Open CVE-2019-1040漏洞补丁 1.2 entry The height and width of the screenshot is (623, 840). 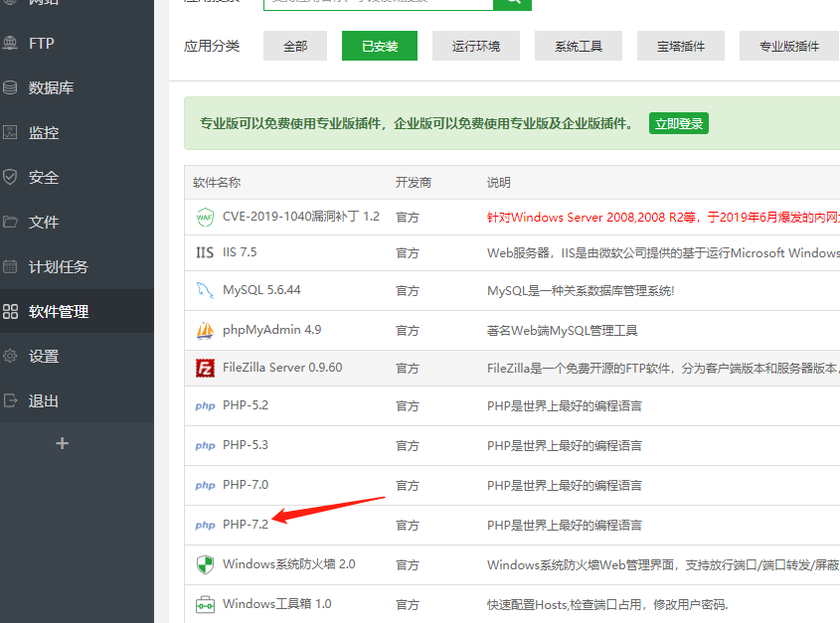point(301,217)
